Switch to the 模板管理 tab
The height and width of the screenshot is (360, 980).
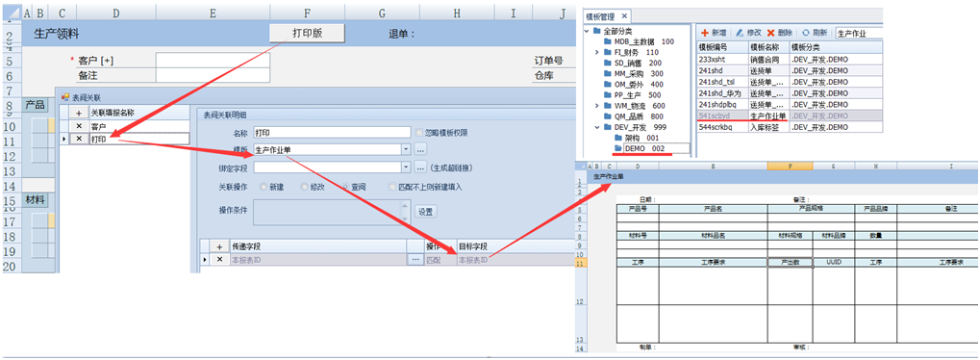pos(600,16)
